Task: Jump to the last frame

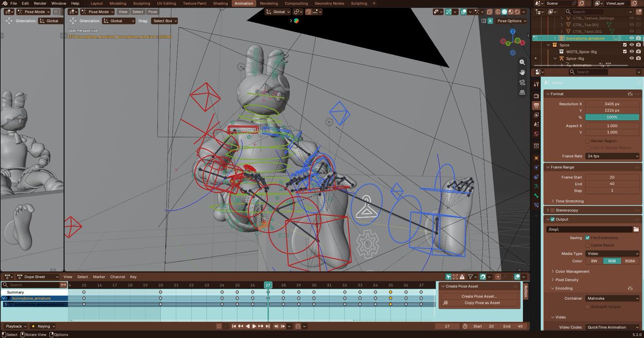Action: (x=267, y=326)
